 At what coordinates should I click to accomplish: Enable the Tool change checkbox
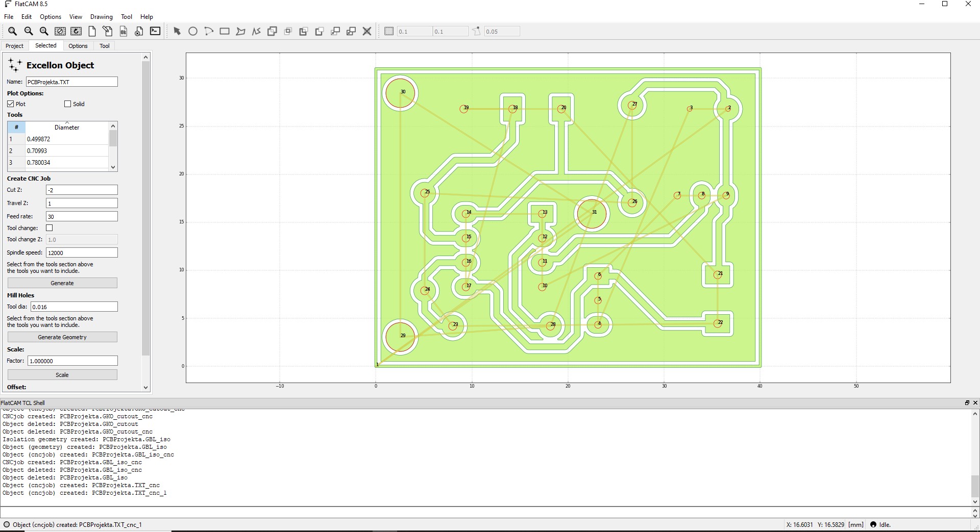50,228
